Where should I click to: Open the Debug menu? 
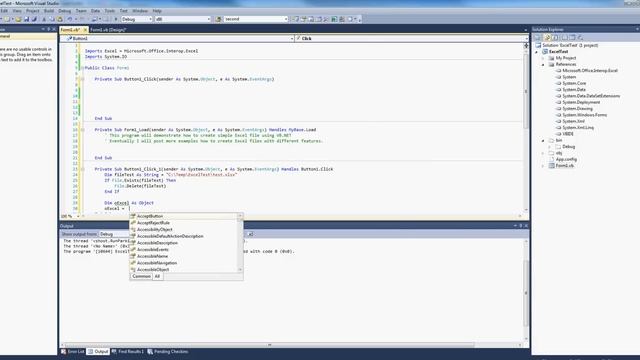tap(64, 11)
